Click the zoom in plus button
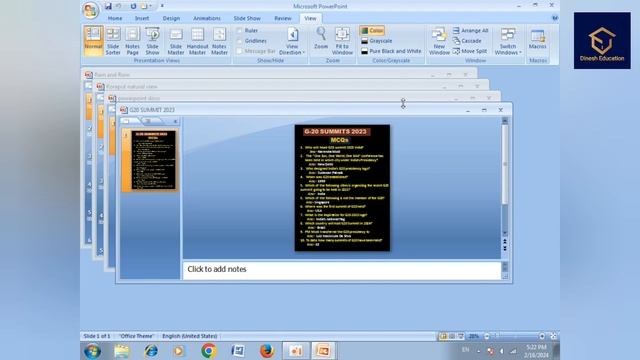Image resolution: width=640 pixels, height=360 pixels. click(542, 336)
